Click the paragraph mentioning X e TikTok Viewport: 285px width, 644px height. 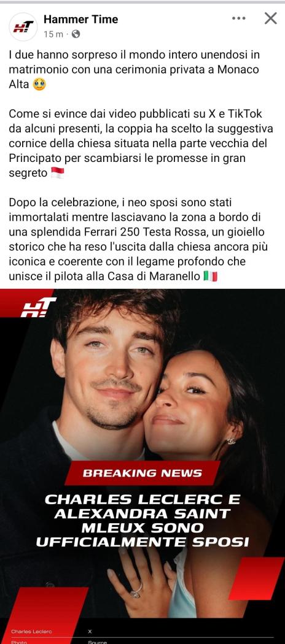tap(141, 144)
